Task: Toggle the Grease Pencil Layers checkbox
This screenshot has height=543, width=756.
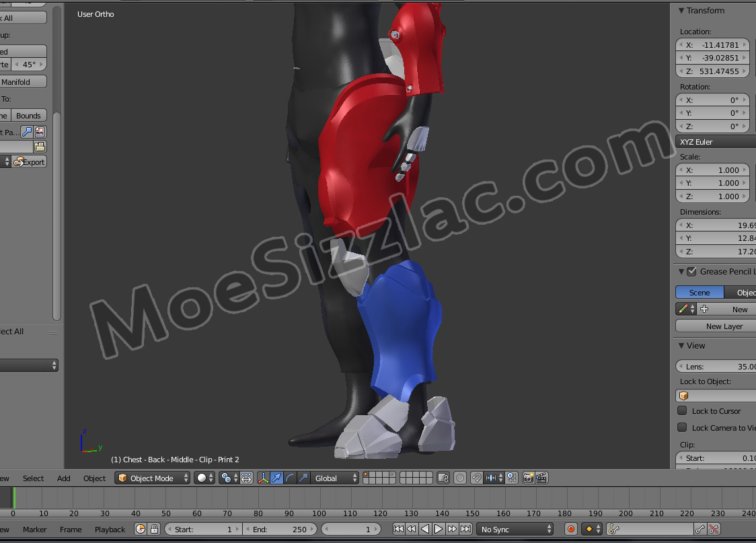Action: click(x=691, y=272)
